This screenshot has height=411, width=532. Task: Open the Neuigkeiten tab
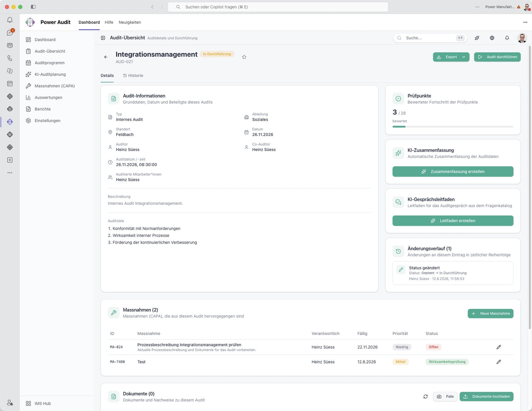[x=130, y=22]
